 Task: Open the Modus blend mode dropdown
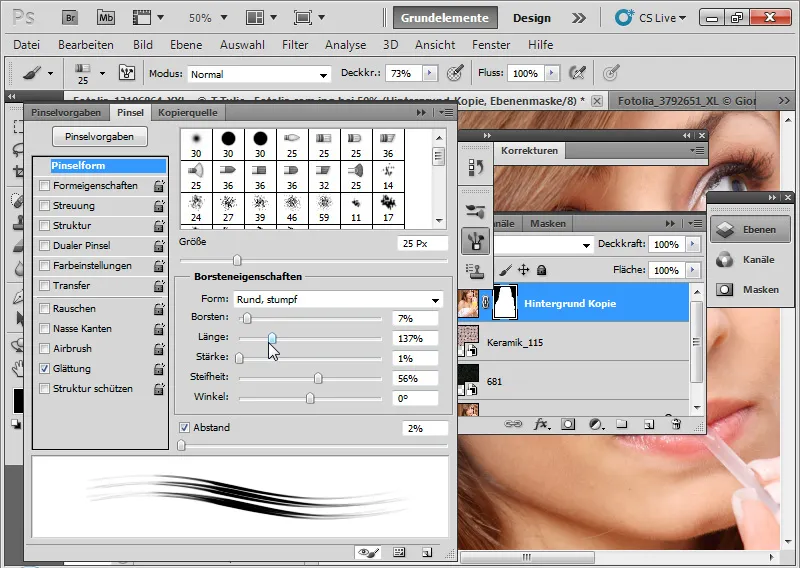[259, 74]
